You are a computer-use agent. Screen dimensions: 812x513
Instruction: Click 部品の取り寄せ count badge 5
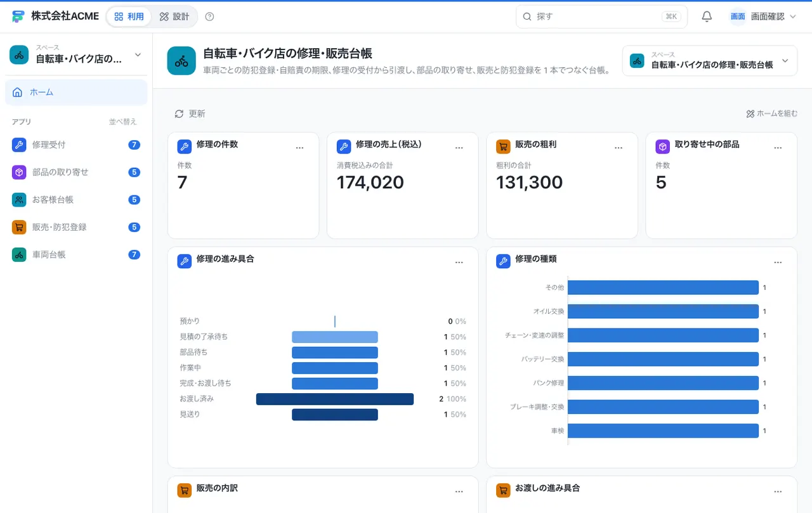pyautogui.click(x=134, y=172)
